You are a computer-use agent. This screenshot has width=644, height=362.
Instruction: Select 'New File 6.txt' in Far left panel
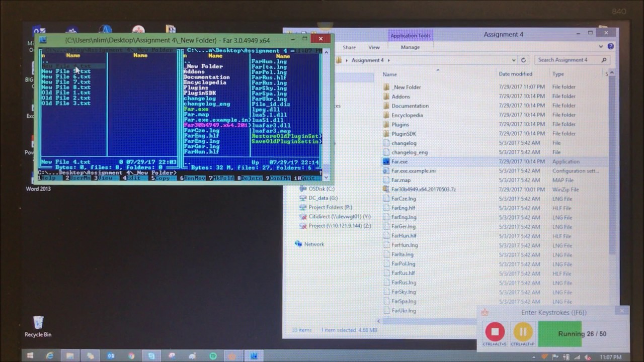[66, 76]
